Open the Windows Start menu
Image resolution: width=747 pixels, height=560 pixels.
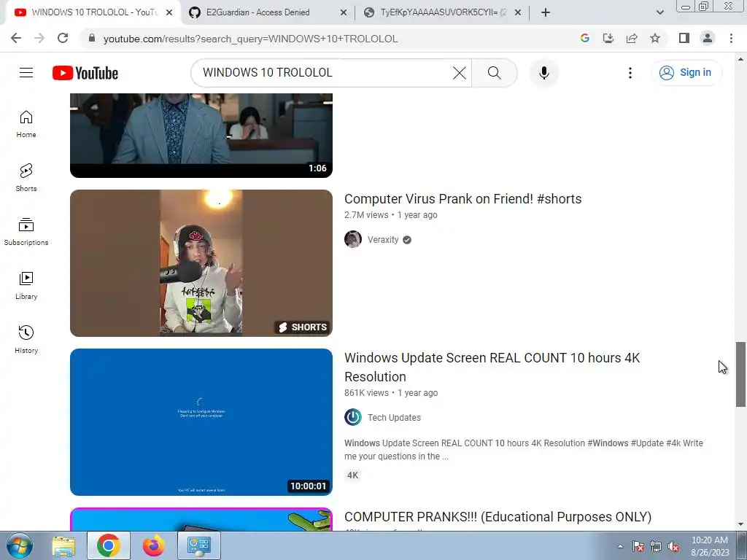[20, 545]
